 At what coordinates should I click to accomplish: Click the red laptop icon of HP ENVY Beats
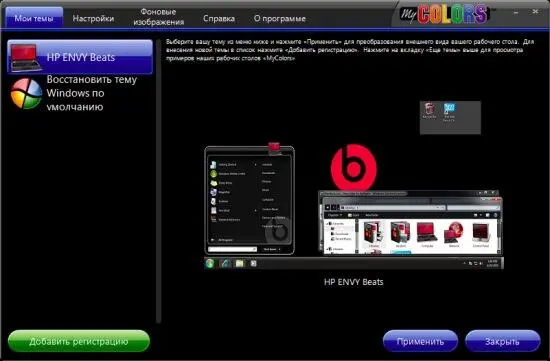point(25,58)
